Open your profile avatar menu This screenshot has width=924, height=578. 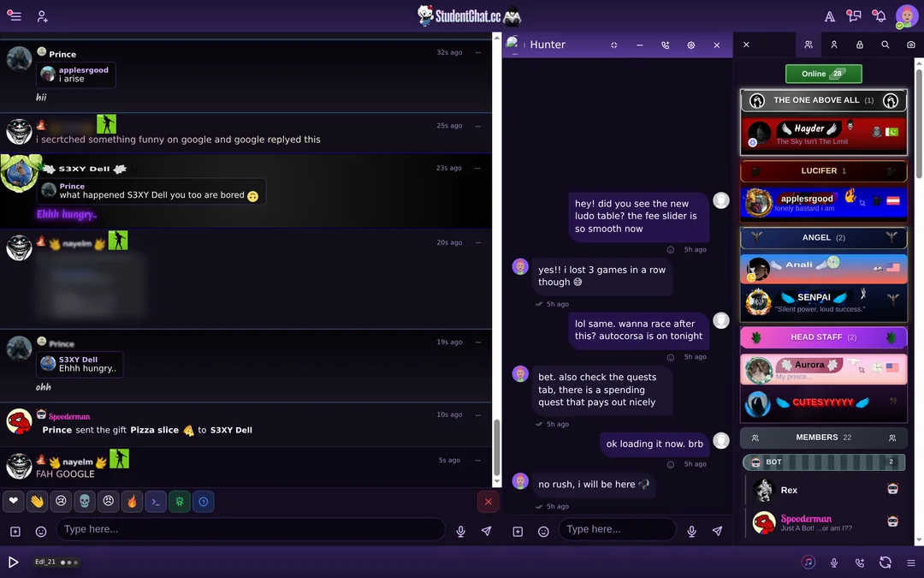coord(907,16)
